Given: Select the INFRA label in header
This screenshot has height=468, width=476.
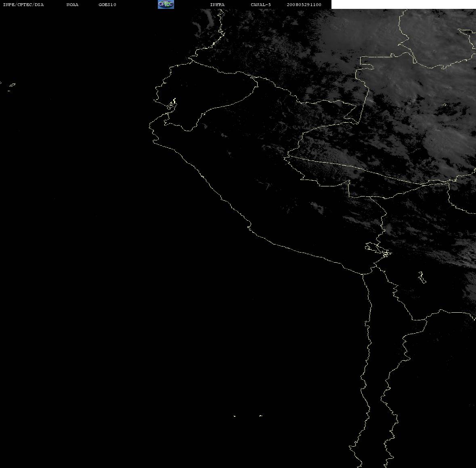Looking at the screenshot, I should click(217, 4).
